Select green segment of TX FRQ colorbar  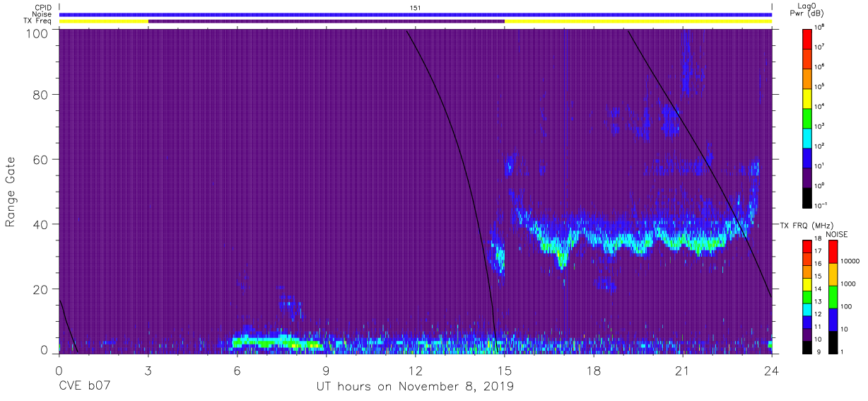[x=808, y=296]
